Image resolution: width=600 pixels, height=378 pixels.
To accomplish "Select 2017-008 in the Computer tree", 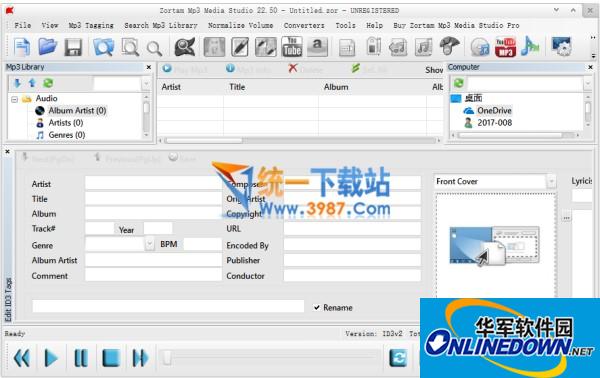I will (494, 123).
